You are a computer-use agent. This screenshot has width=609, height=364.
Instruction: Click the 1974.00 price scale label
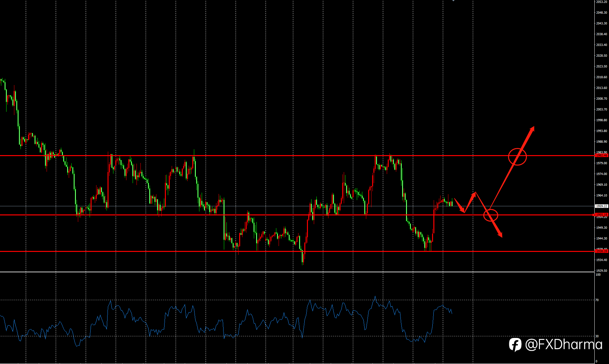(x=602, y=174)
